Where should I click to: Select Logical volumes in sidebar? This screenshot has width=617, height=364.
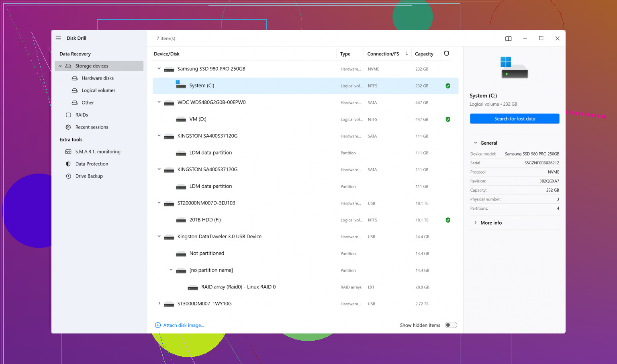(98, 90)
